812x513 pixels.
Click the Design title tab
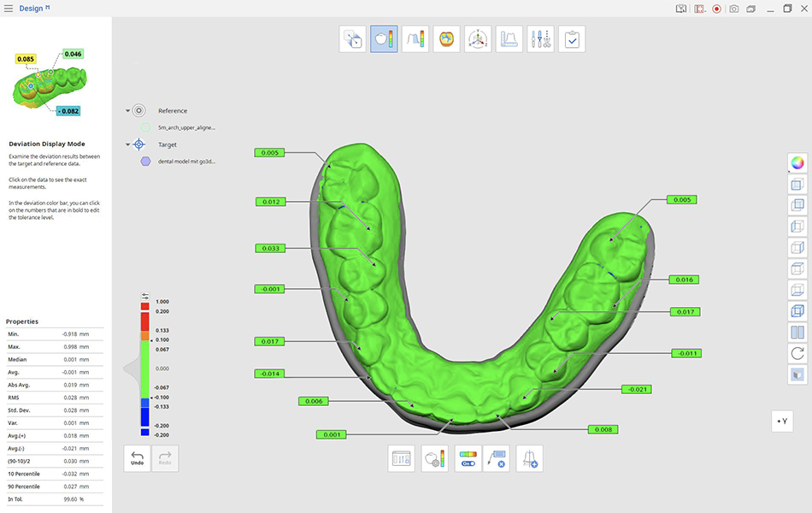pyautogui.click(x=32, y=9)
